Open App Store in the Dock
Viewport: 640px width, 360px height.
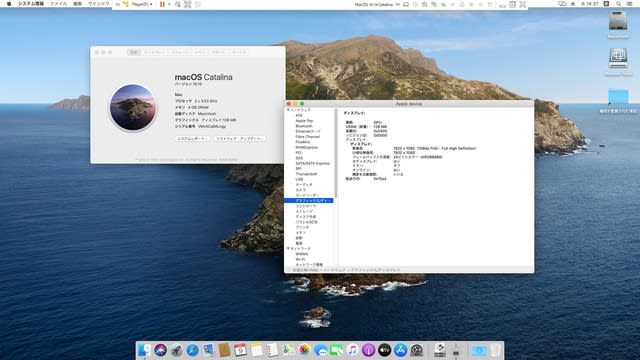pos(400,350)
